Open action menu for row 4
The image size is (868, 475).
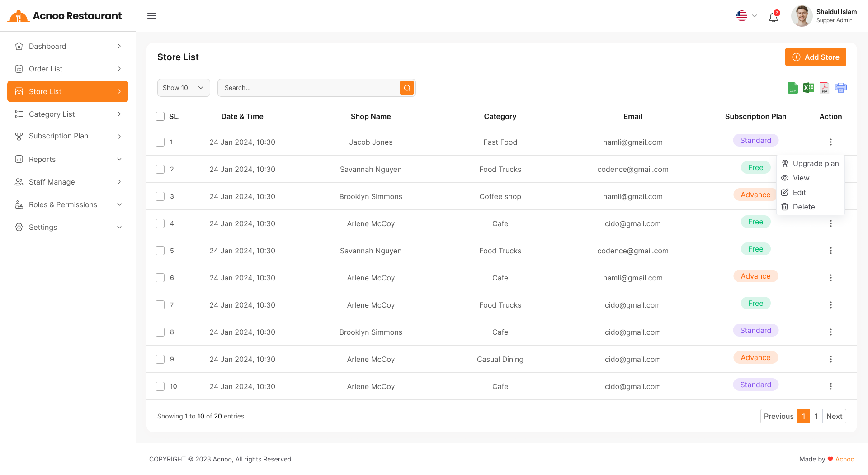[x=830, y=223]
